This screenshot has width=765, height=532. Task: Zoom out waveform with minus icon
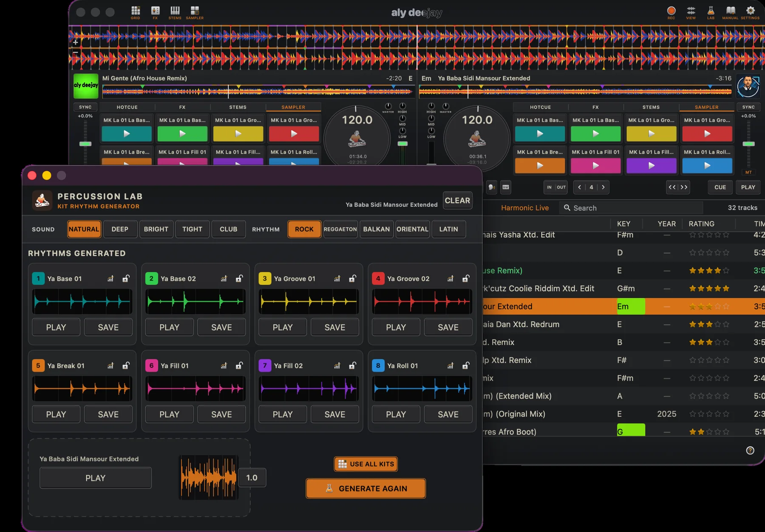coord(75,53)
